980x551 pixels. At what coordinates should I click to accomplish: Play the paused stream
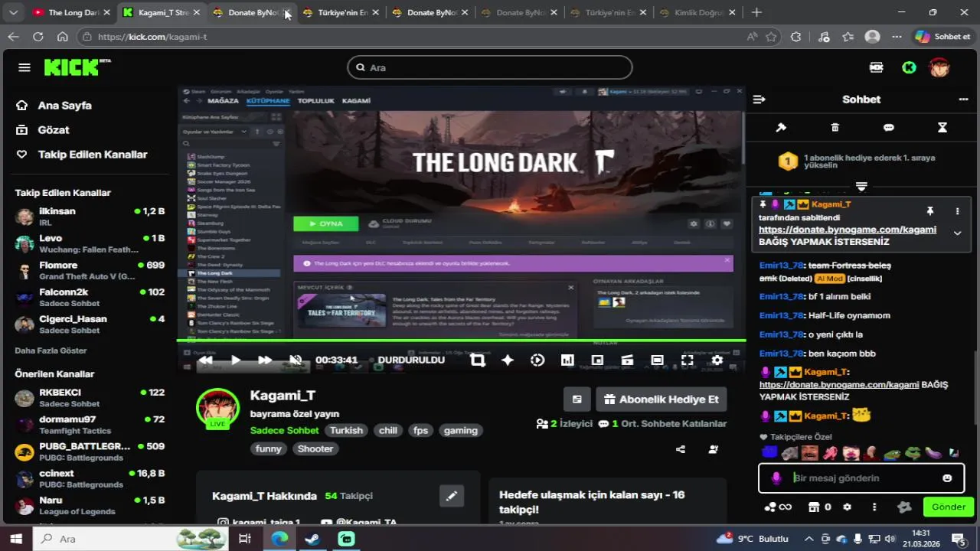(x=235, y=360)
